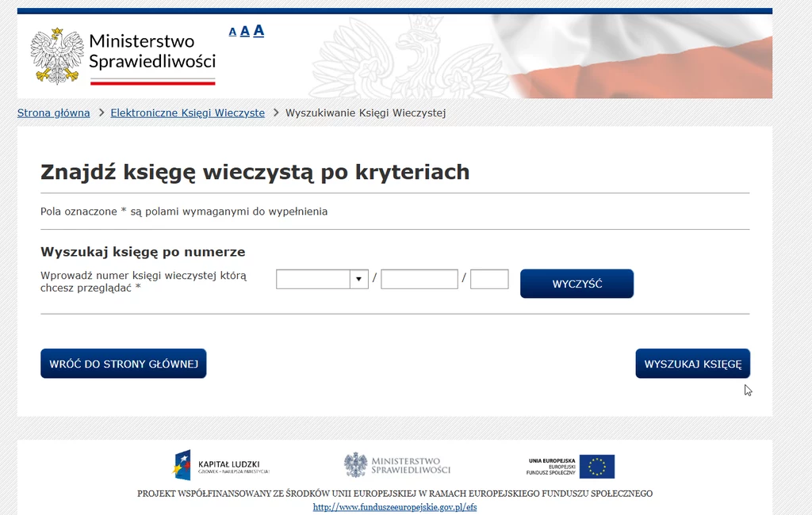Click the 'PROJEKT WSPÓŁFINANSOWANY' footer text

click(395, 494)
